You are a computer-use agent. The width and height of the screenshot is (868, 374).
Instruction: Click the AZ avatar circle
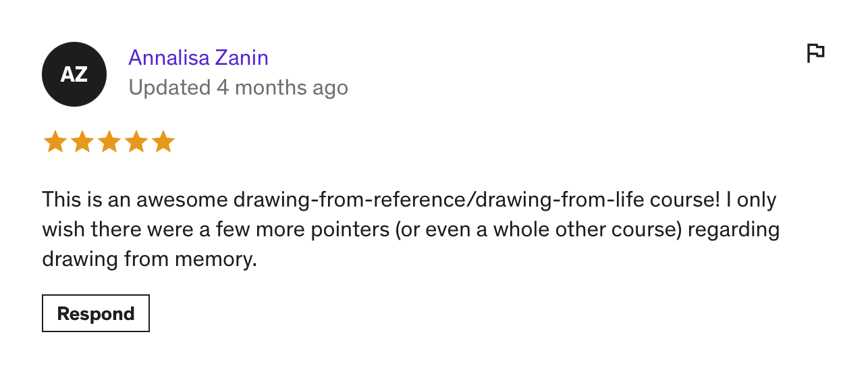[74, 74]
